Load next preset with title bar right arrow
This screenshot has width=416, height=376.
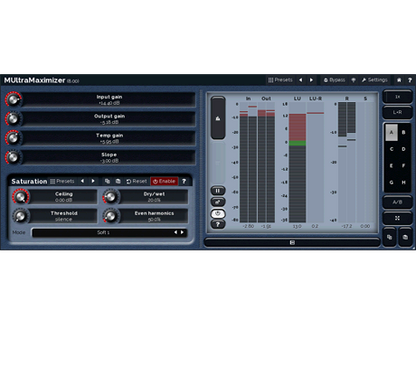pyautogui.click(x=311, y=80)
